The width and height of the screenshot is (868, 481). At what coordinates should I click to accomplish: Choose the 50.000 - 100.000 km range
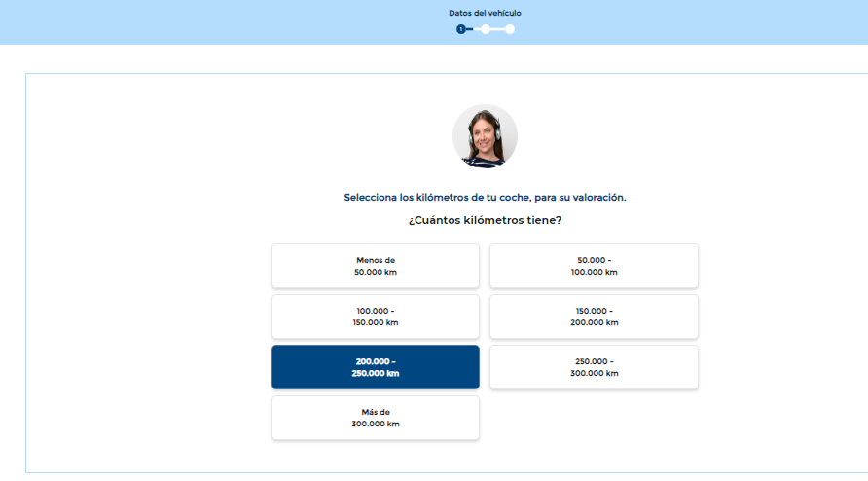pyautogui.click(x=594, y=266)
